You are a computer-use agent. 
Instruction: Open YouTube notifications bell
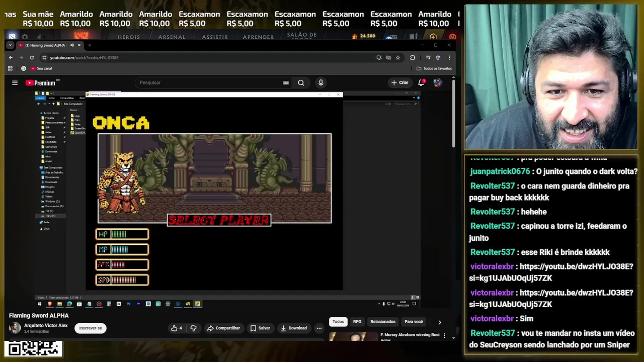[421, 82]
